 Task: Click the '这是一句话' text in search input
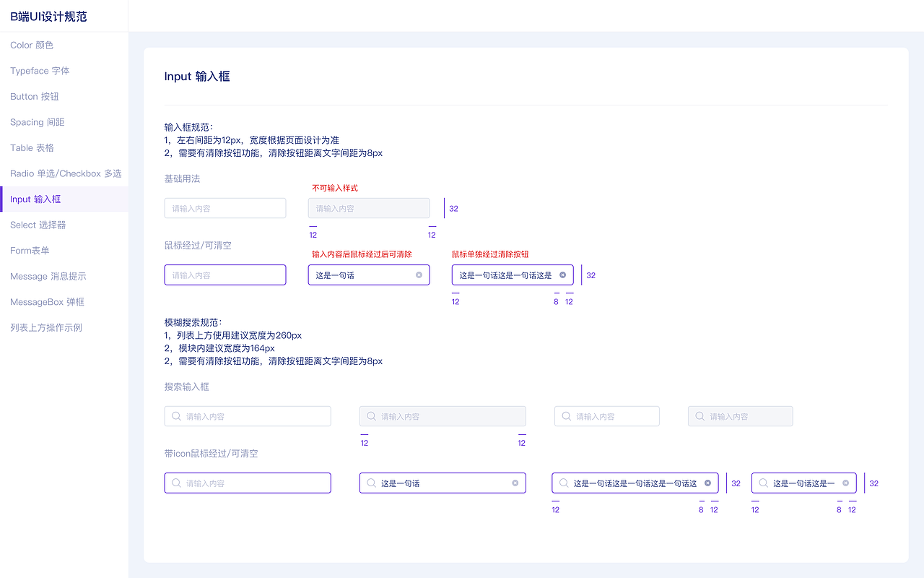click(401, 483)
